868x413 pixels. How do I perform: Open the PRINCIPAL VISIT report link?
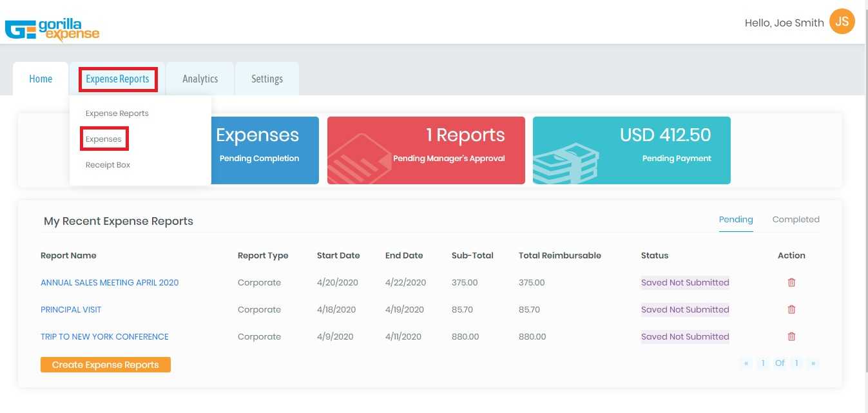[x=71, y=309]
